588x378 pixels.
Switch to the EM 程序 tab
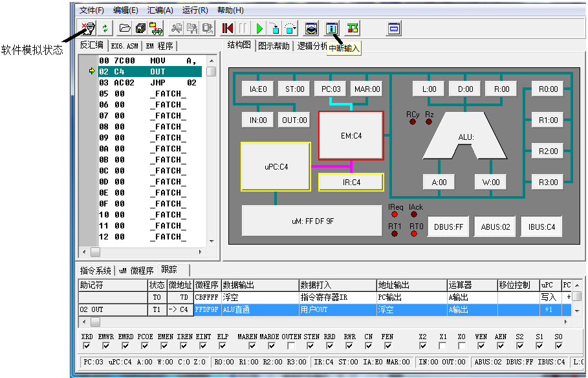point(159,46)
